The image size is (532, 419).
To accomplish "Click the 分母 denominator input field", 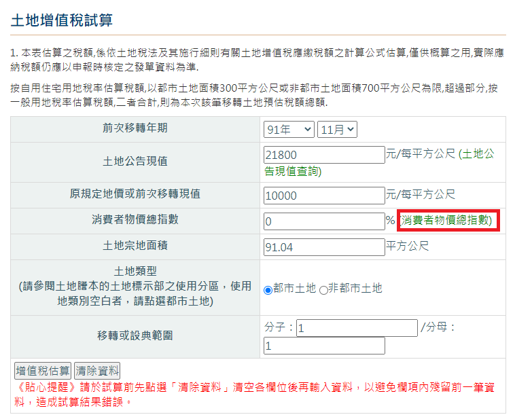I will (324, 346).
